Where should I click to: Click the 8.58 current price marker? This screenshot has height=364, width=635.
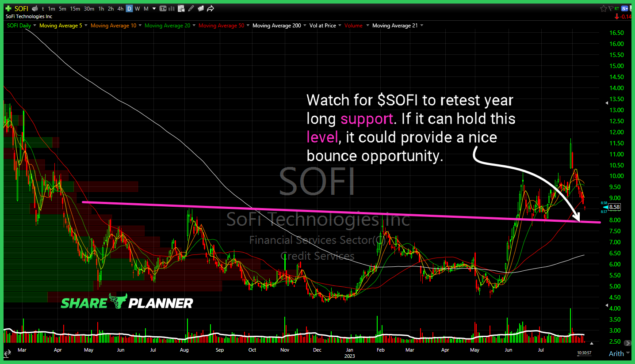(x=614, y=207)
